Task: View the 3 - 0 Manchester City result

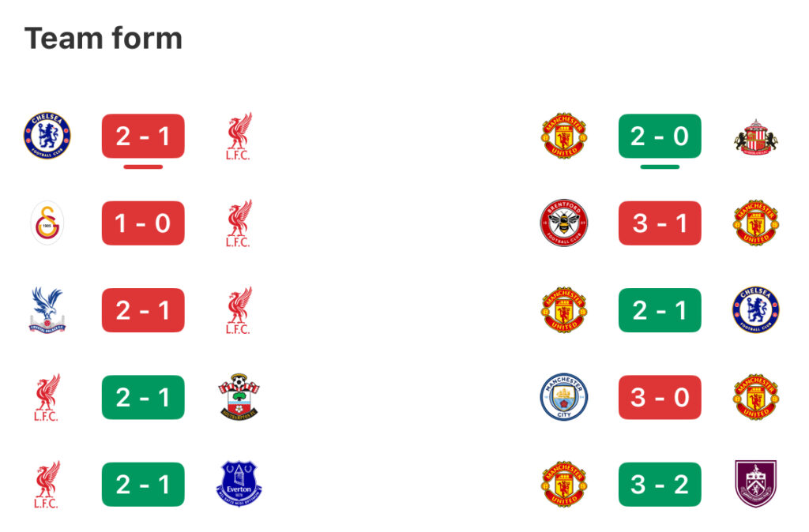Action: coord(660,397)
